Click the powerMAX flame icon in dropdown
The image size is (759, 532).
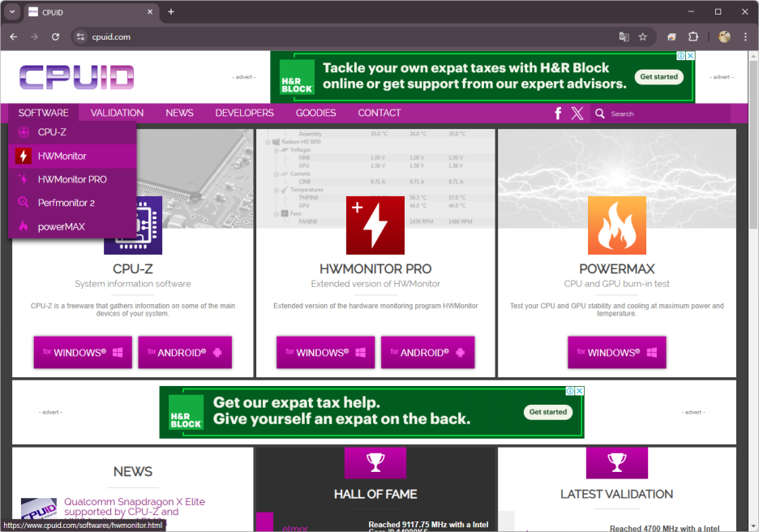(24, 225)
